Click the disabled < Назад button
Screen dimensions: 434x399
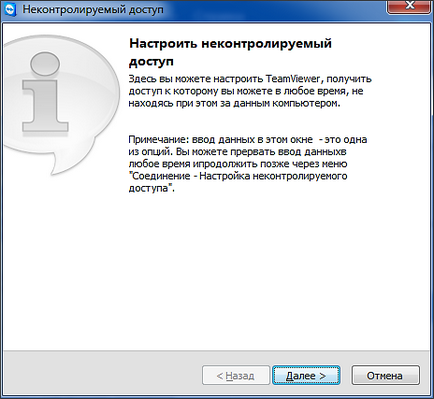(x=236, y=375)
